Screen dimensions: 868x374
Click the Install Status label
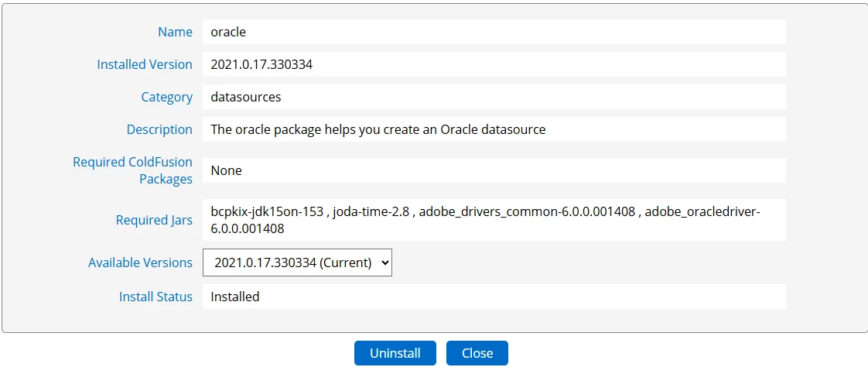[155, 297]
